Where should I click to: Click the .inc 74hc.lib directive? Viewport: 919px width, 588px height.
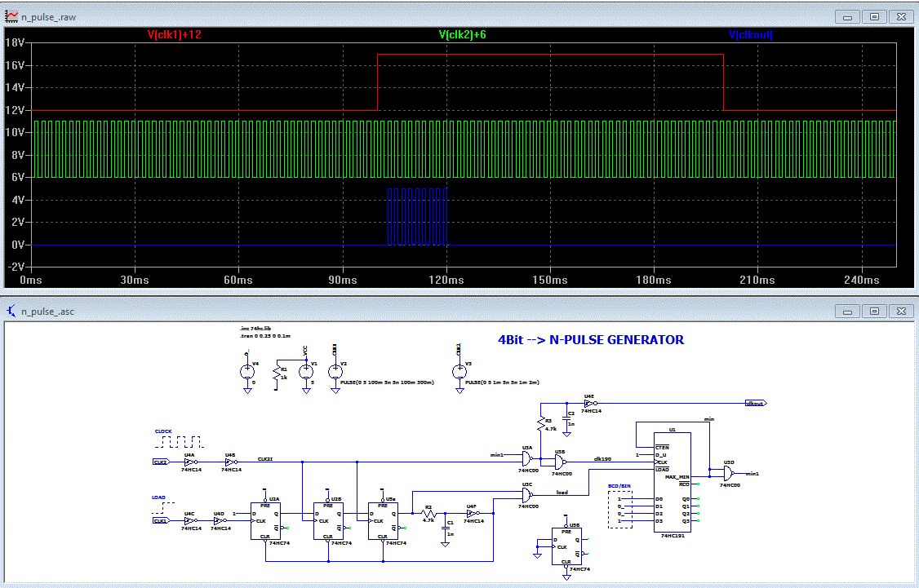click(x=256, y=329)
